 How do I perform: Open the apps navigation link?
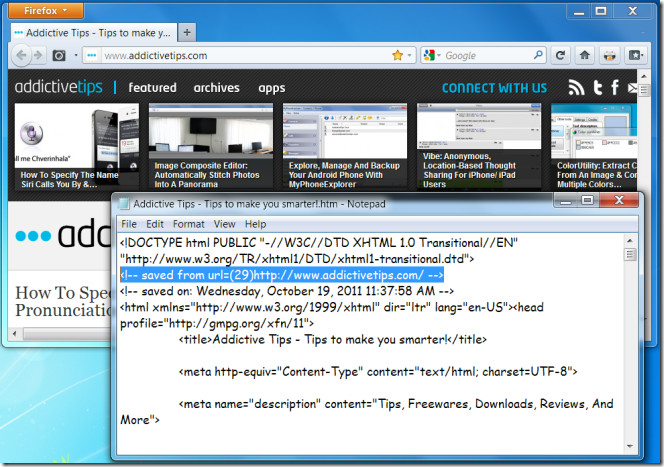271,88
